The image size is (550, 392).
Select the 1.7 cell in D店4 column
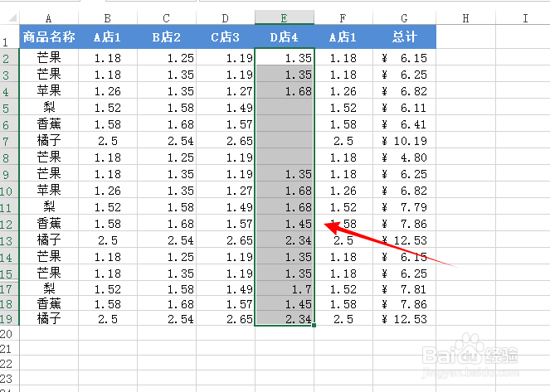285,288
